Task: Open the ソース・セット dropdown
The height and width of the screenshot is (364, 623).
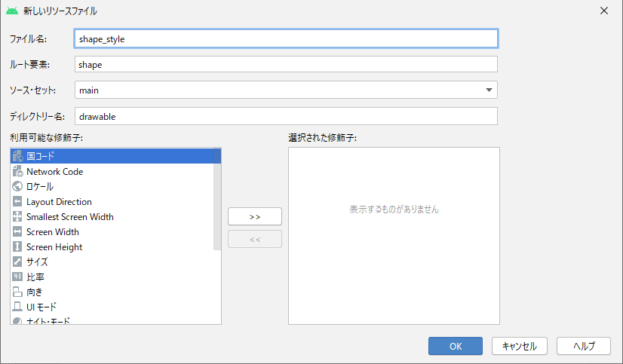Action: (x=489, y=90)
